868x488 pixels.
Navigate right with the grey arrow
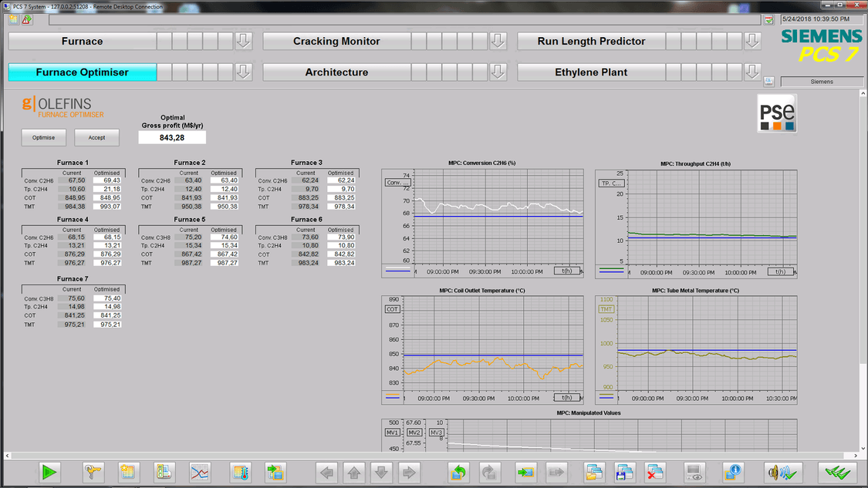tap(408, 472)
